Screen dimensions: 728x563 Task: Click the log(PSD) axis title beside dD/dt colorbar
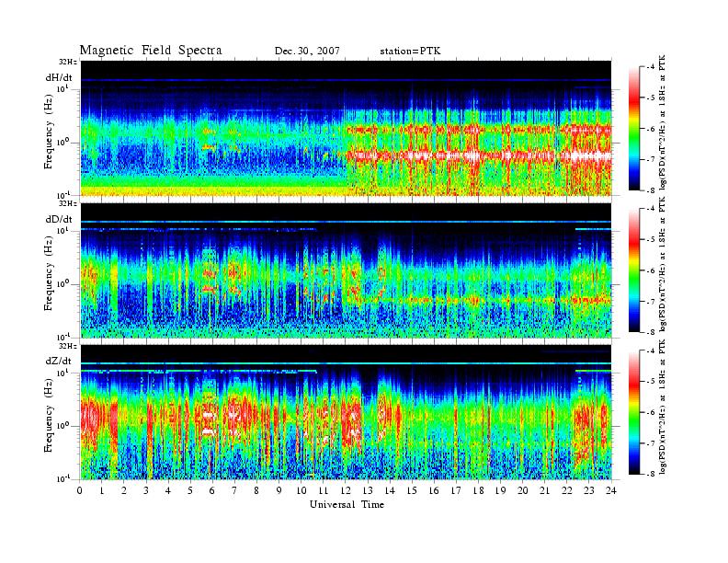coord(663,264)
